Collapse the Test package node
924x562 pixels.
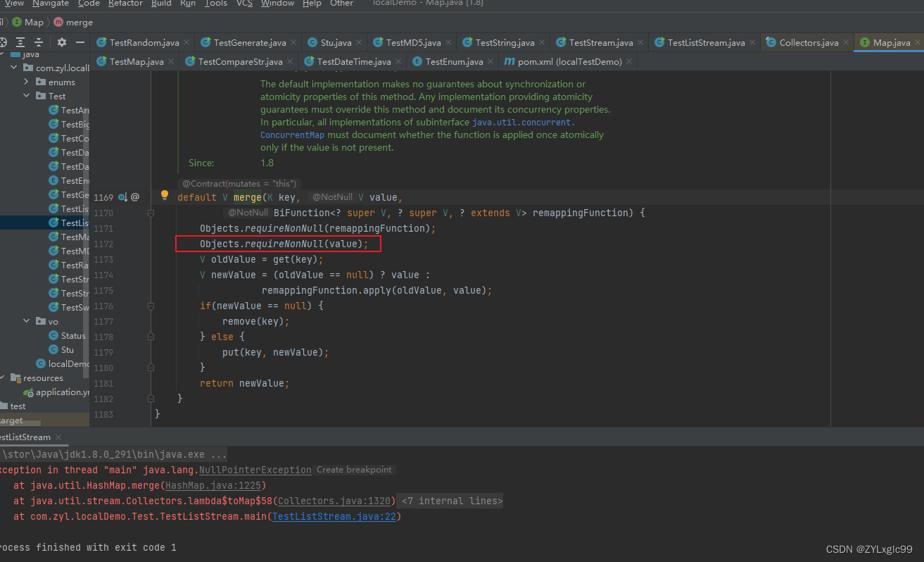pos(27,96)
